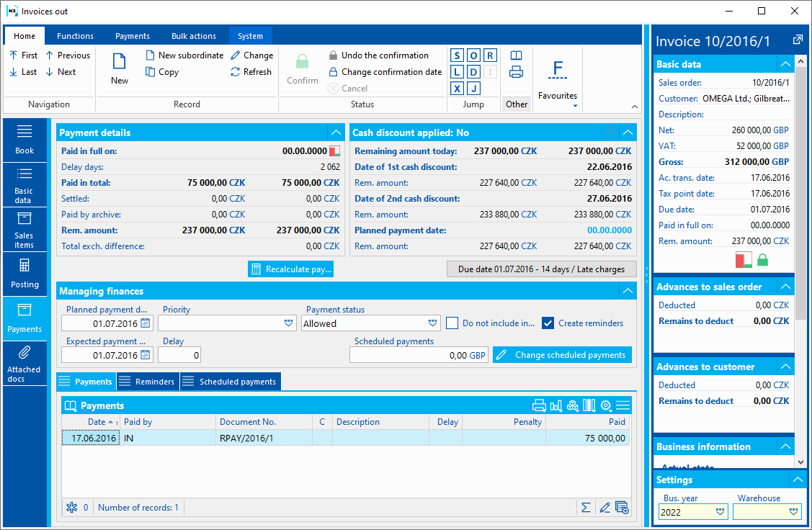Screen dimensions: 812x530
Task: Open settings gear in Payments table header
Action: pyautogui.click(x=606, y=406)
